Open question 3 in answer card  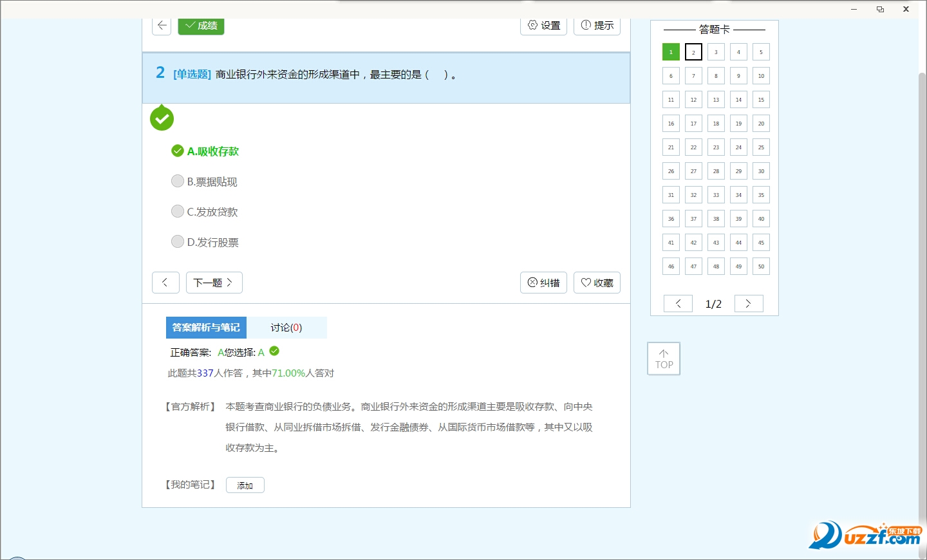(716, 52)
